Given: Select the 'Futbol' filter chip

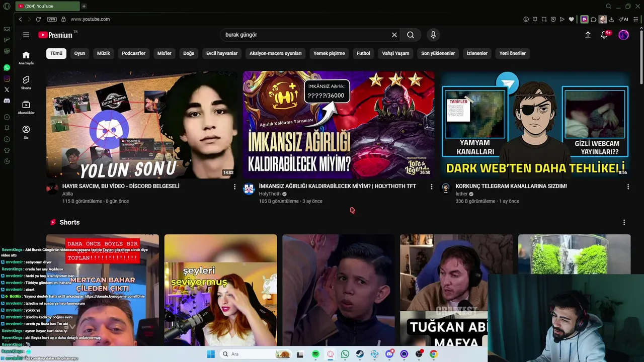Looking at the screenshot, I should coord(363,53).
